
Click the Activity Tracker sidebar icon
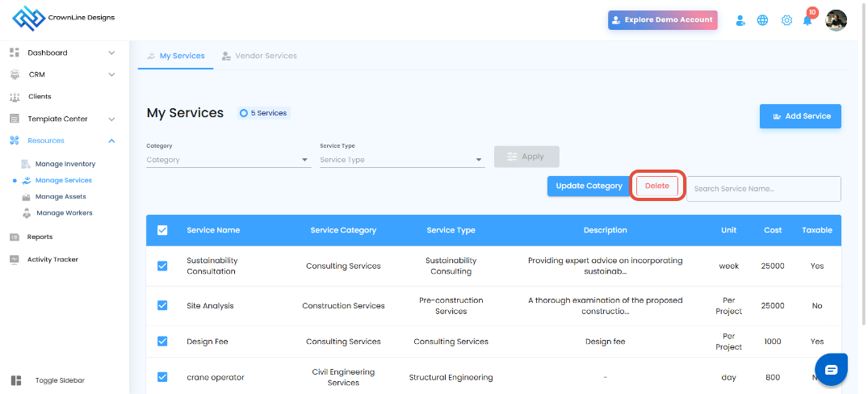15,259
